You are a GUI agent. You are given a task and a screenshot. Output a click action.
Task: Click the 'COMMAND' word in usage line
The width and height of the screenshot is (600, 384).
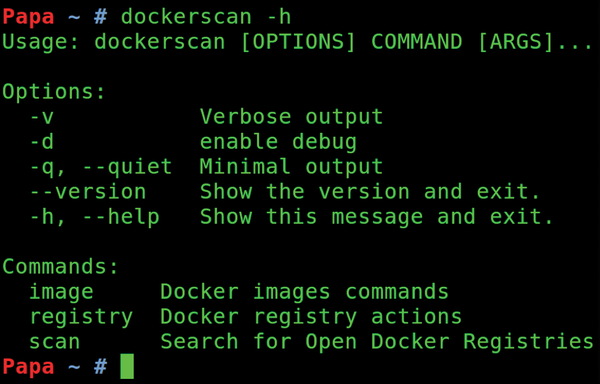(417, 42)
